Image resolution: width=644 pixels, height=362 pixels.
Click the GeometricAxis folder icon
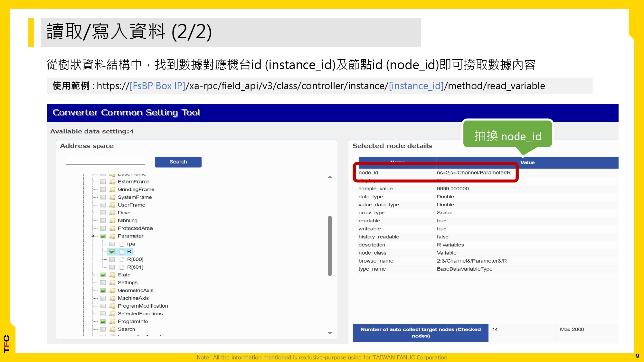pos(112,290)
